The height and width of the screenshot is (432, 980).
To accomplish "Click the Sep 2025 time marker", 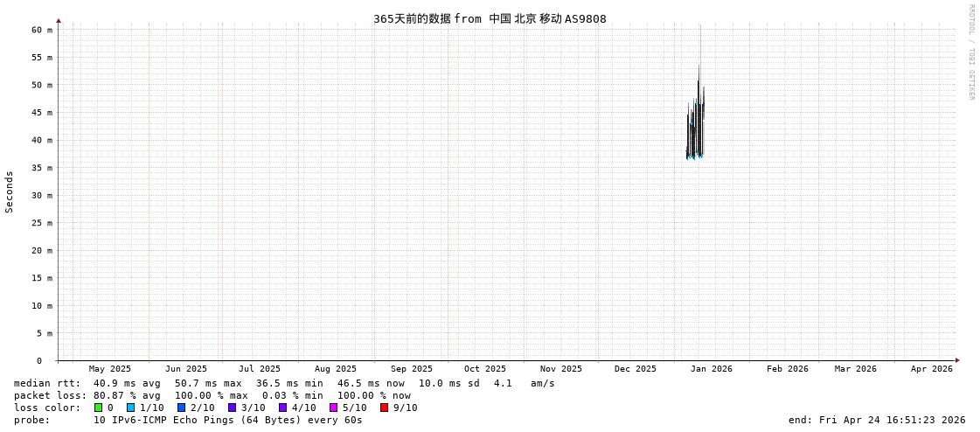I will point(411,369).
